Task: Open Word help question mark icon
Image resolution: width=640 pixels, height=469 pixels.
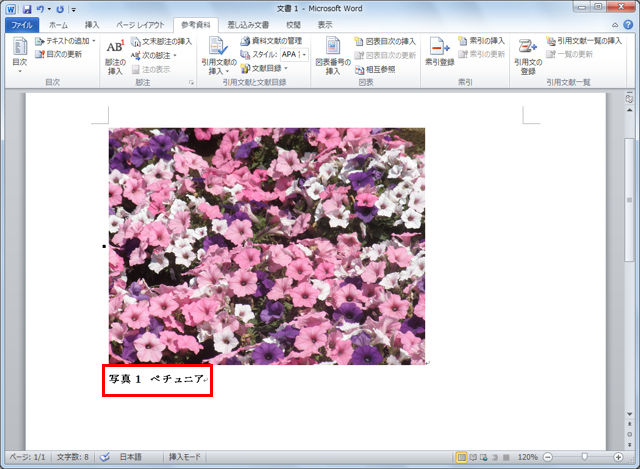Action: point(628,25)
